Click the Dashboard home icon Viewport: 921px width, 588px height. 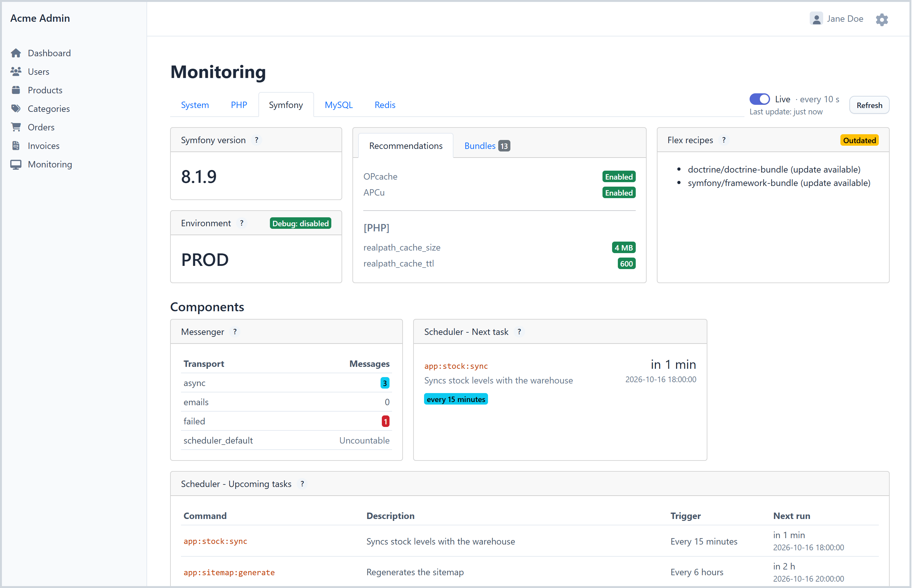pos(16,53)
